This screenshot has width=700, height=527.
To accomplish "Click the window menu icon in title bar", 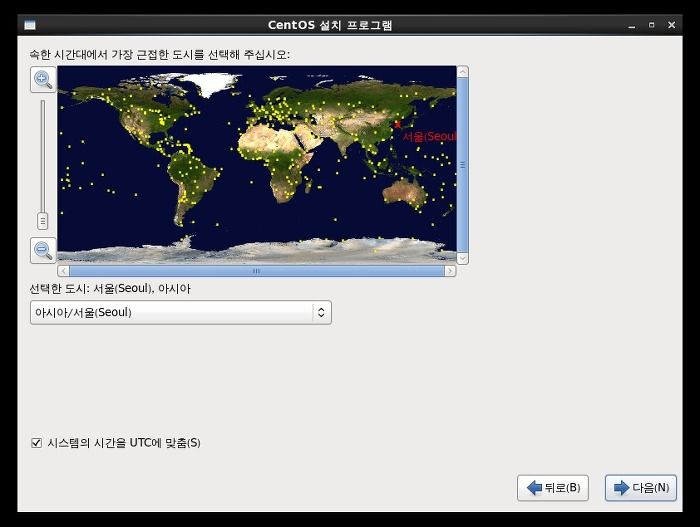I will [x=30, y=25].
